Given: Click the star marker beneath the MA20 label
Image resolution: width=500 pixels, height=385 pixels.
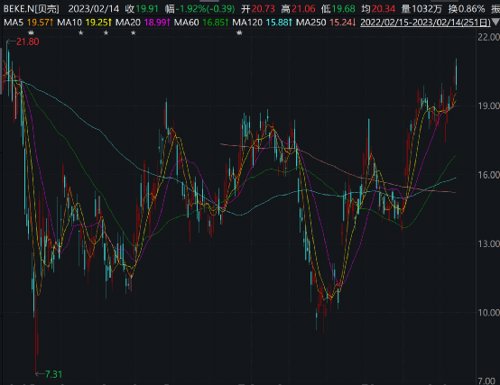Looking at the screenshot, I should (133, 33).
